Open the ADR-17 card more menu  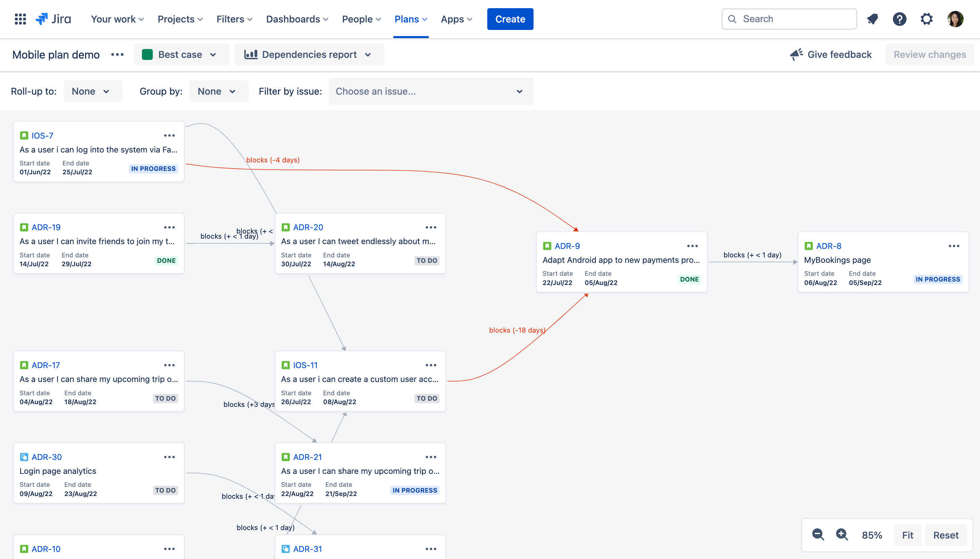pos(169,365)
